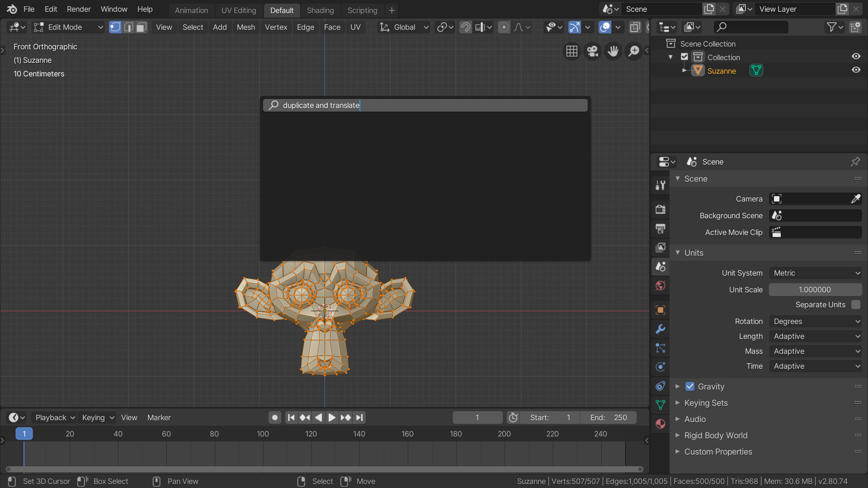
Task: Click the new collection icon in outliner
Action: click(855, 27)
